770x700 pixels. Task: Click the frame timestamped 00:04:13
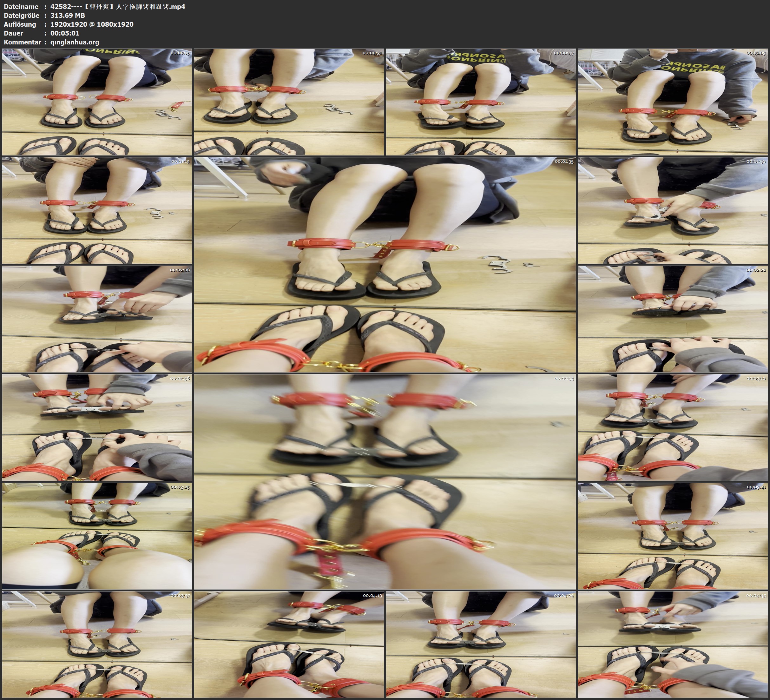(x=289, y=644)
